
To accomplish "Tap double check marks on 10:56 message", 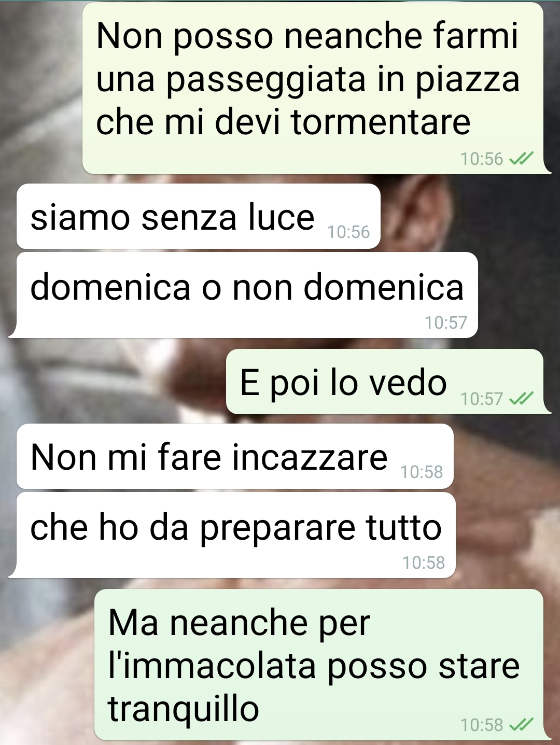I will point(521,159).
